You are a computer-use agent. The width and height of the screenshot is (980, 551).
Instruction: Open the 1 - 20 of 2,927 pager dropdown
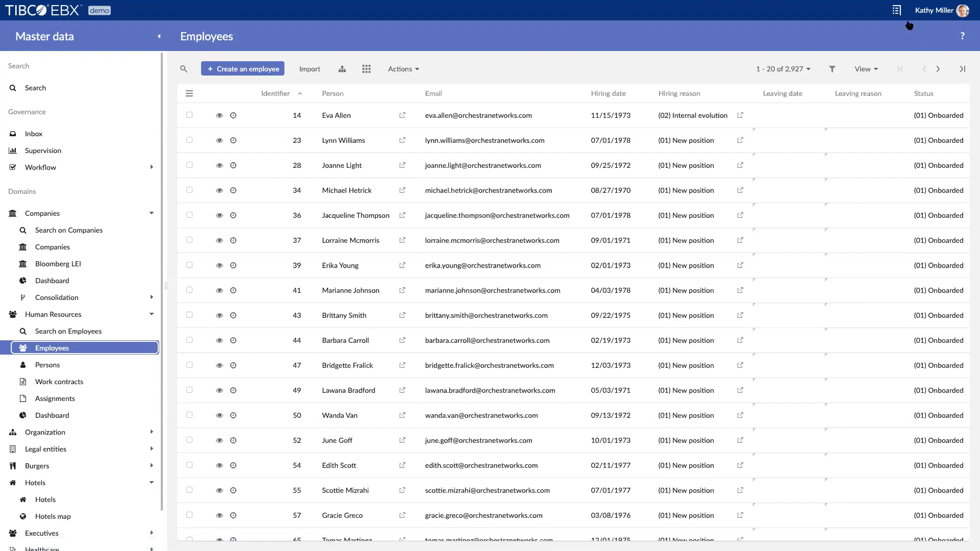(783, 69)
